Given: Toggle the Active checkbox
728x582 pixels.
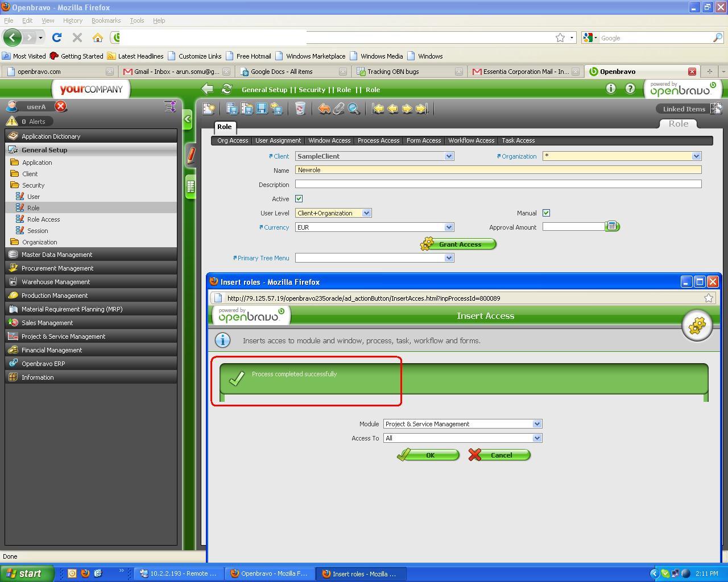Looking at the screenshot, I should (x=299, y=199).
